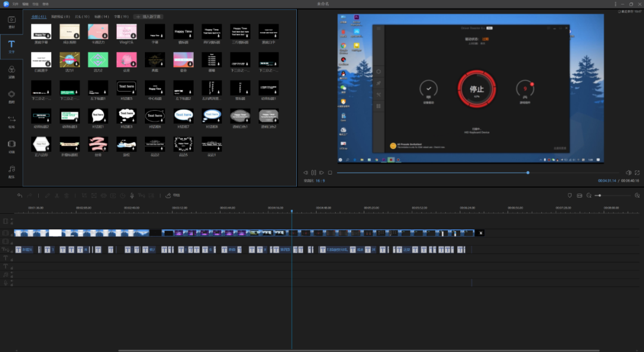Select the 活力2 green template thumbnail
The image size is (644, 352).
point(98,60)
